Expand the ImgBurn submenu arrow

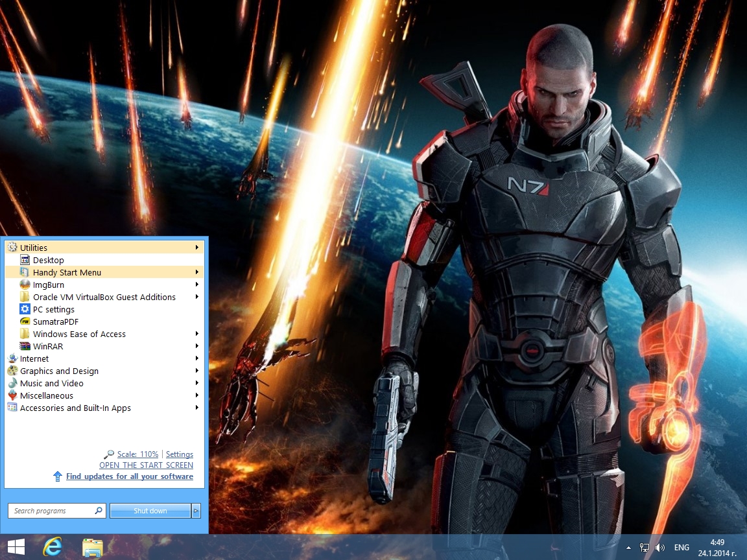click(196, 285)
